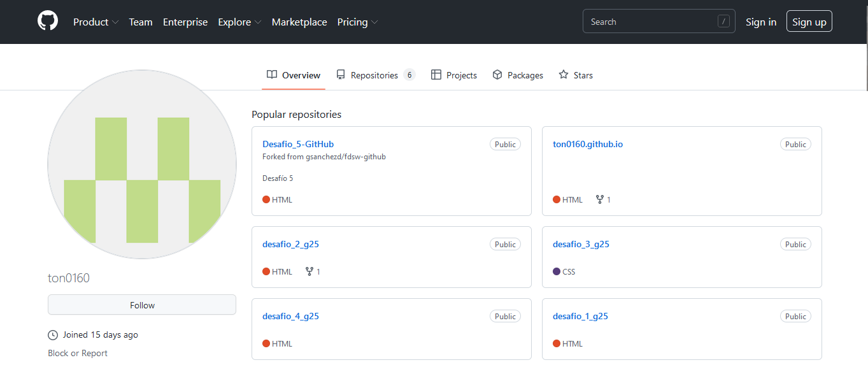Click slash shortcut icon in search box
This screenshot has width=868, height=381.
point(723,21)
